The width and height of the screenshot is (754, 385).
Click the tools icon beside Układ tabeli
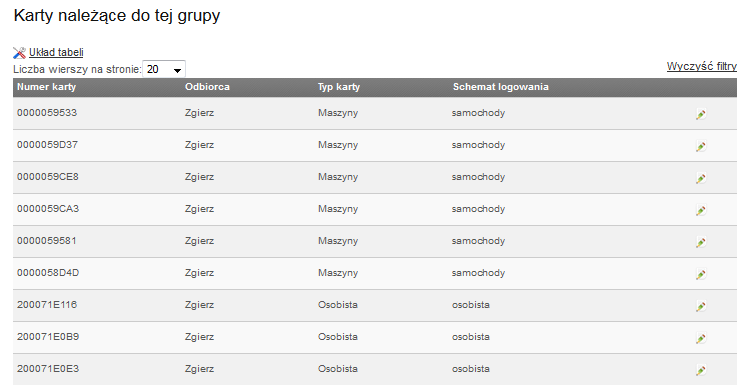[x=19, y=52]
